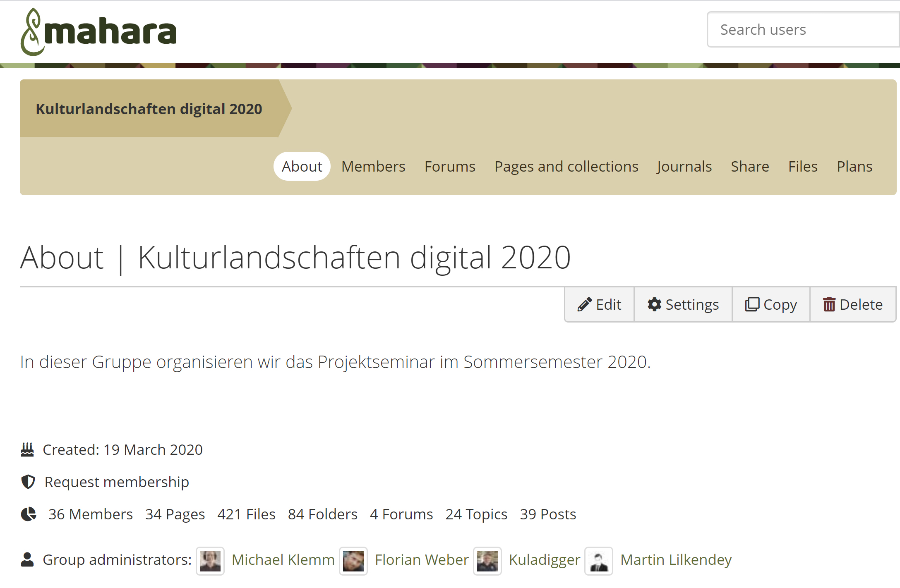This screenshot has width=900, height=588.
Task: Click Kuladigger's profile avatar
Action: (x=487, y=561)
